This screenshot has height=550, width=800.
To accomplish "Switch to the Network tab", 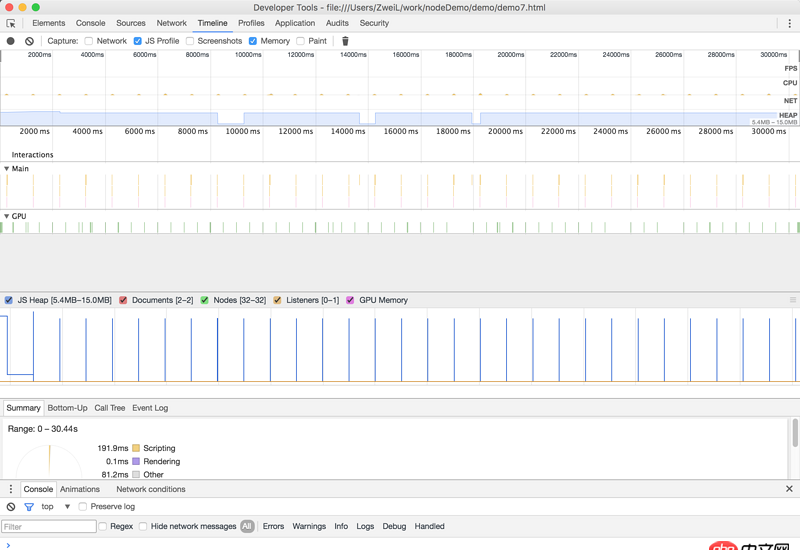I will (x=171, y=23).
